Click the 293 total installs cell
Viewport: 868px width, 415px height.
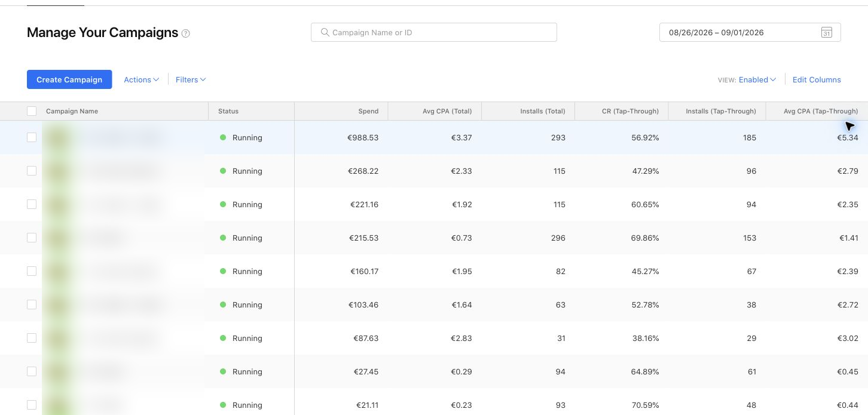558,137
